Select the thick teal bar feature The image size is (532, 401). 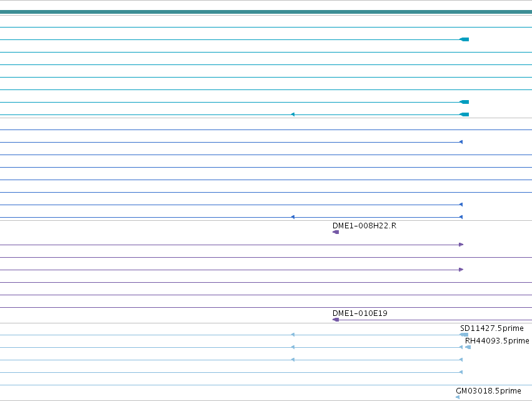(266, 13)
